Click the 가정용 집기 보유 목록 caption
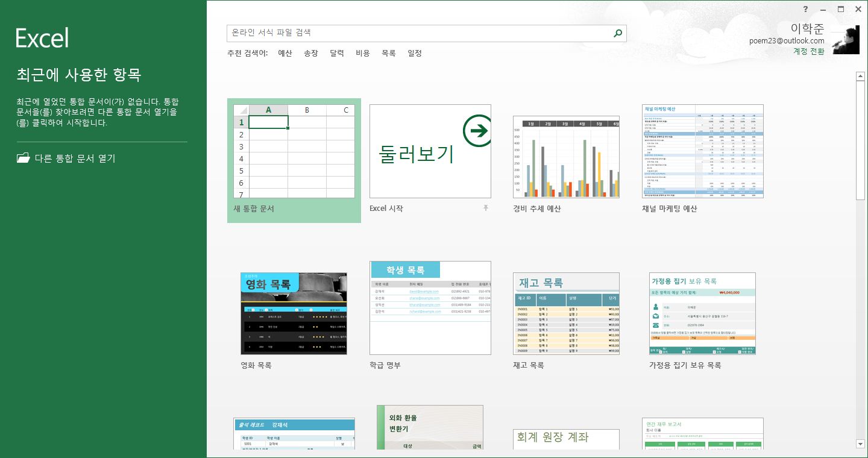868x458 pixels. 685,365
